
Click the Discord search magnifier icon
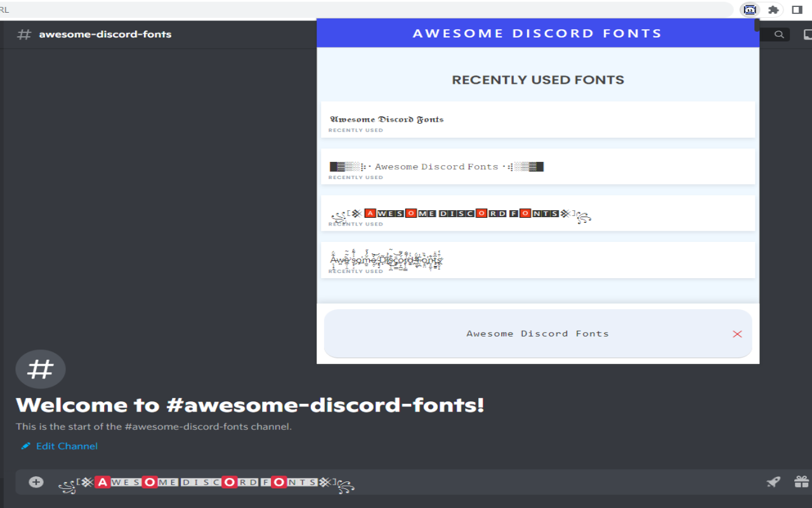point(779,34)
